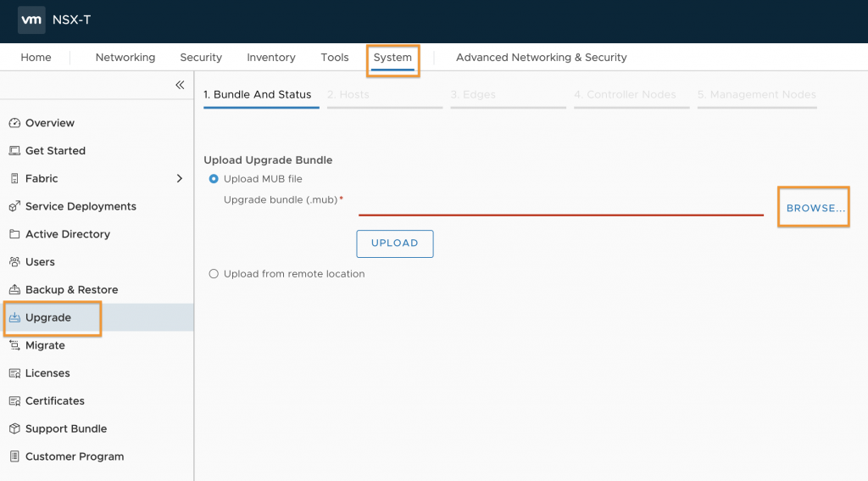868x481 pixels.
Task: Open Licenses in the sidebar
Action: tap(47, 373)
